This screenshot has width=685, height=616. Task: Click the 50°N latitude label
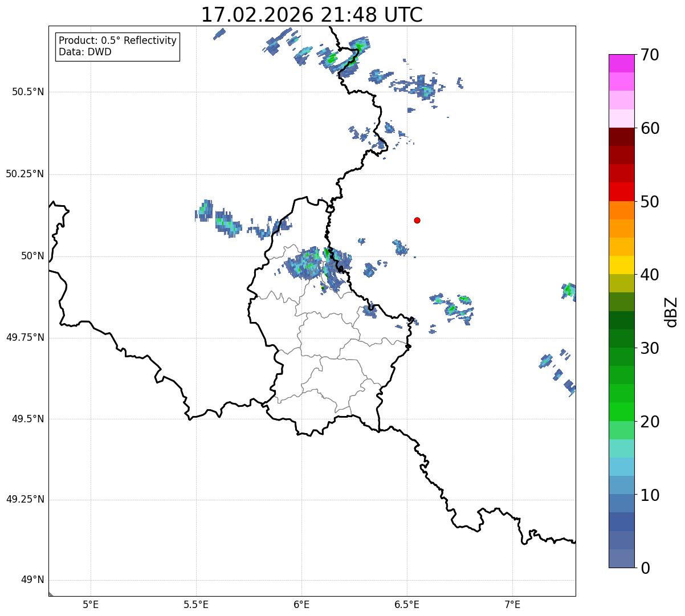[x=32, y=256]
